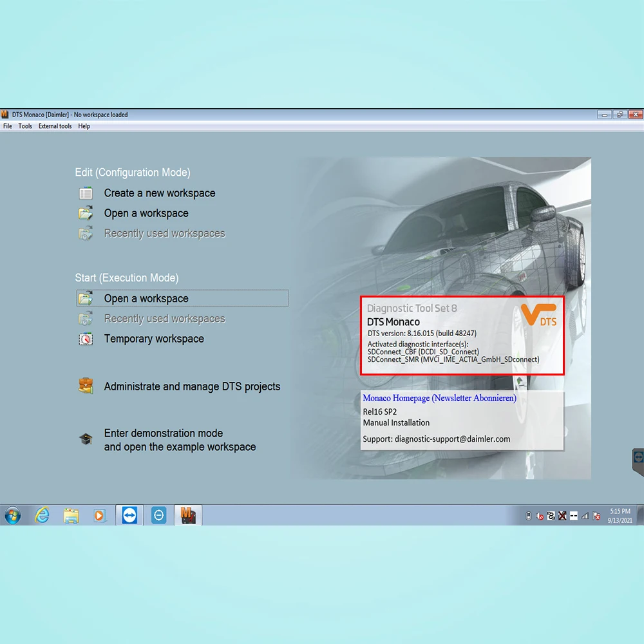Open the File menu
Viewport: 644px width, 644px height.
pyautogui.click(x=8, y=126)
